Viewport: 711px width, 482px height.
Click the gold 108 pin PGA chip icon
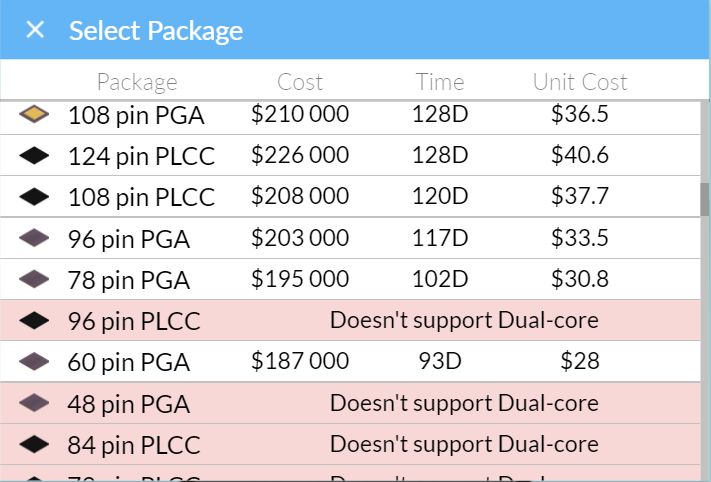click(x=34, y=114)
